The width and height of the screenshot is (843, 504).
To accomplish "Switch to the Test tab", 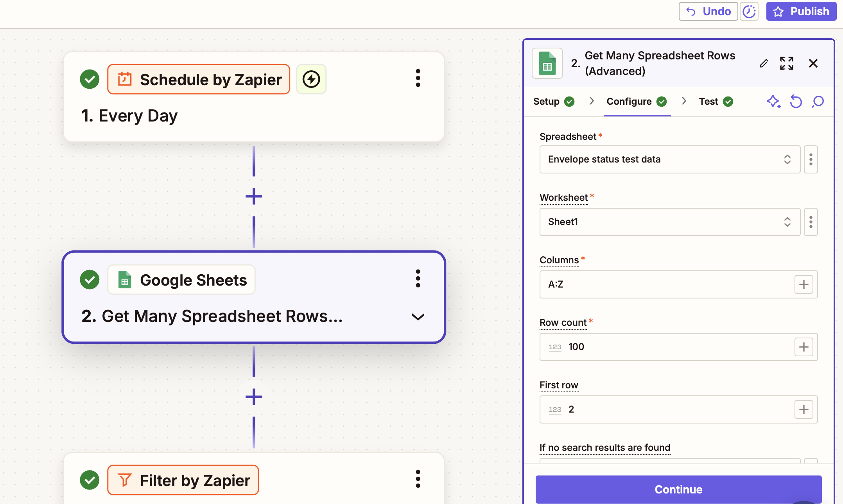I will tap(716, 102).
